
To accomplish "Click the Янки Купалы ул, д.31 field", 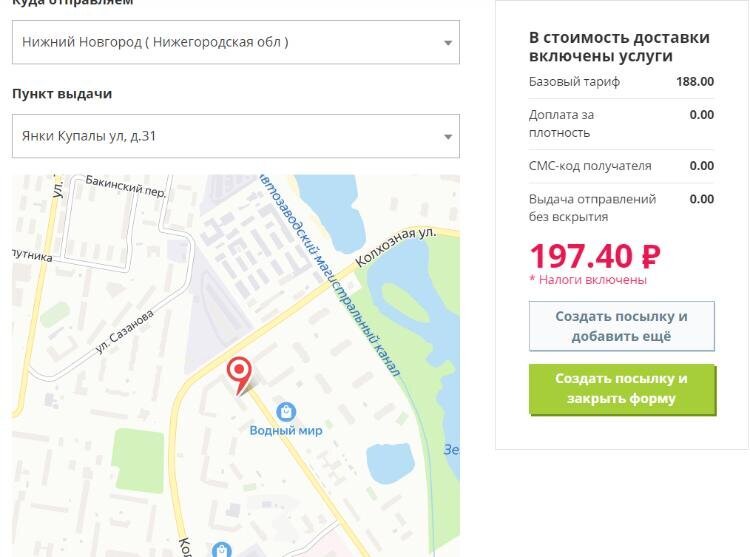I will (236, 136).
